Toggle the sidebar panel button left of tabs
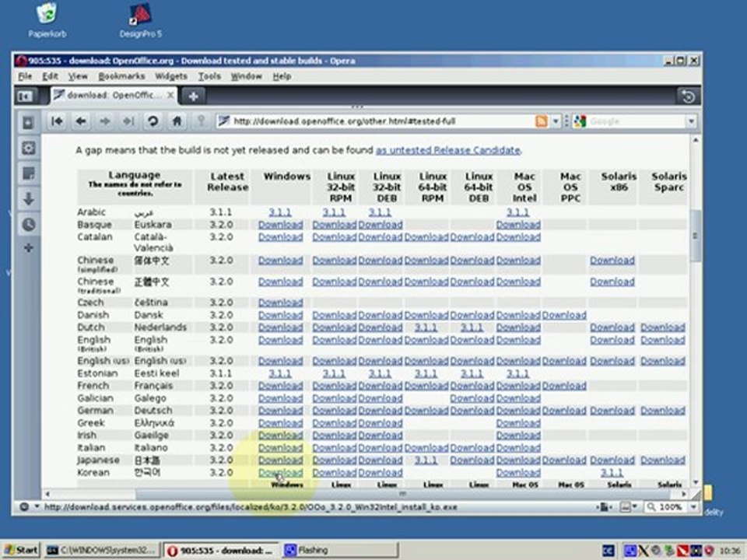 click(25, 96)
